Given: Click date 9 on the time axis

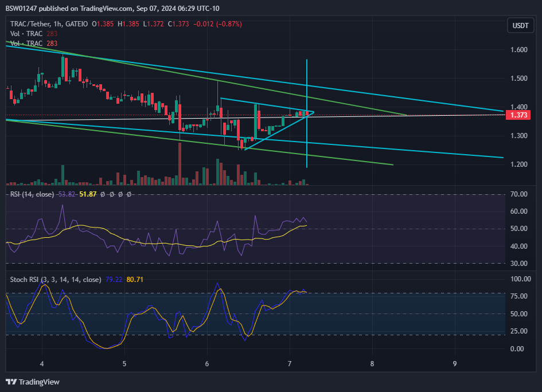Looking at the screenshot, I should 455,364.
